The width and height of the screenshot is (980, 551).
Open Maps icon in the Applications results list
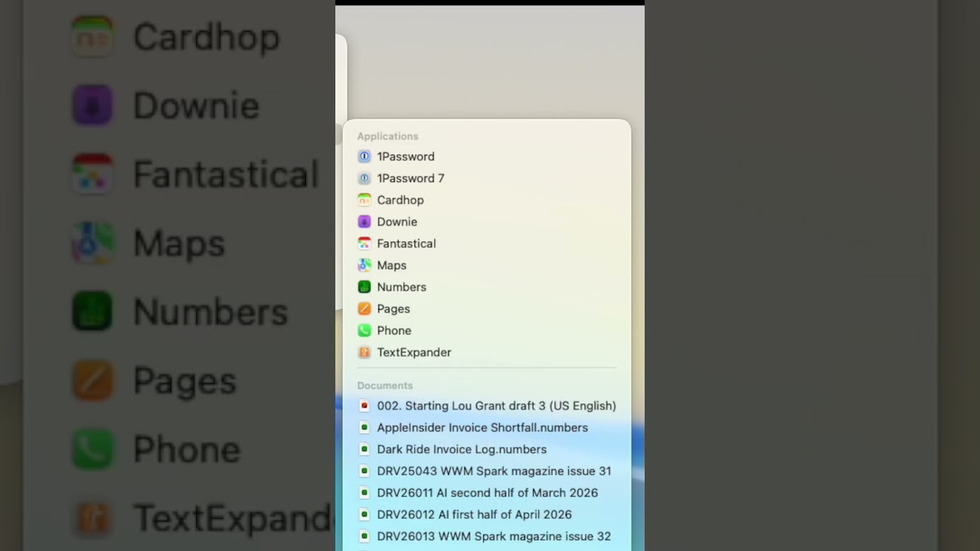pyautogui.click(x=364, y=266)
